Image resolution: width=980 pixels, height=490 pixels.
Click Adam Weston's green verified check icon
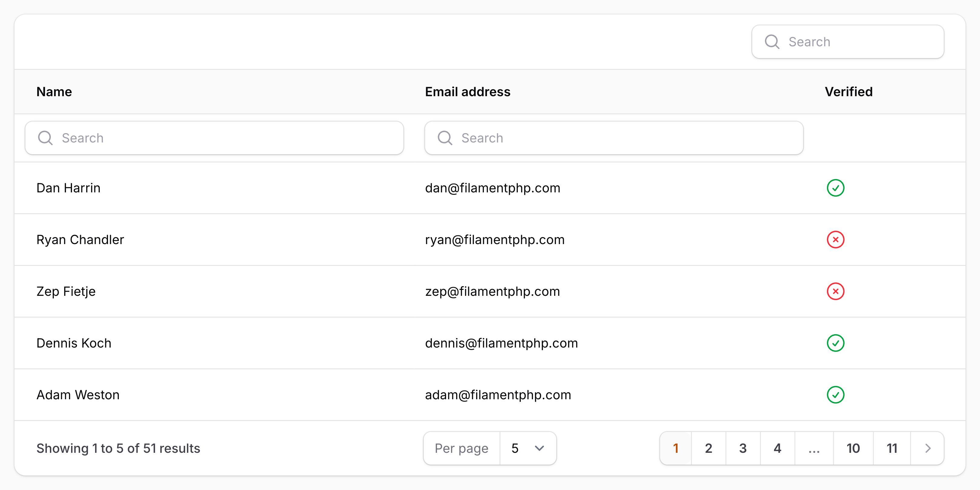click(835, 395)
